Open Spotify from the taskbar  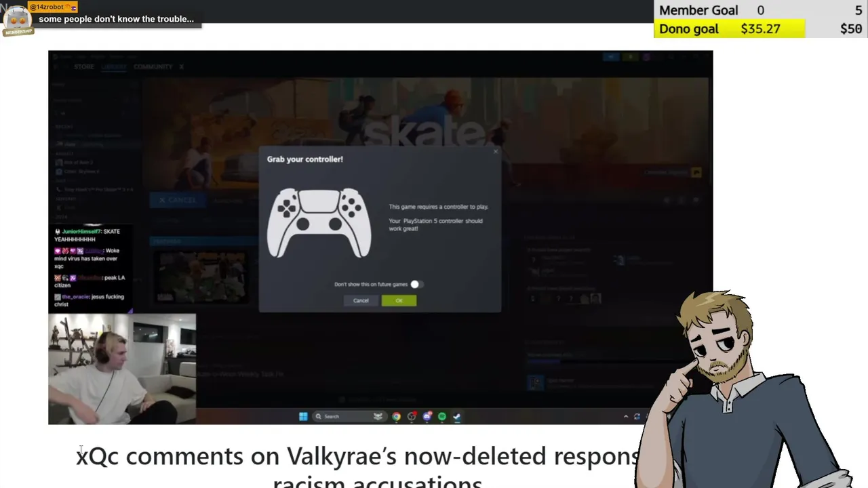click(x=442, y=416)
